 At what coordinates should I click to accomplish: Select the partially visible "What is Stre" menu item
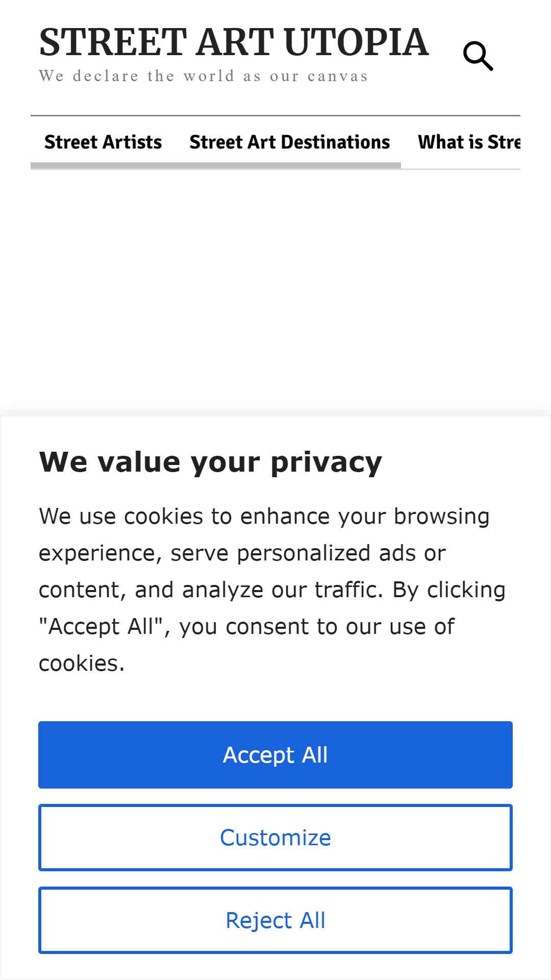(469, 142)
